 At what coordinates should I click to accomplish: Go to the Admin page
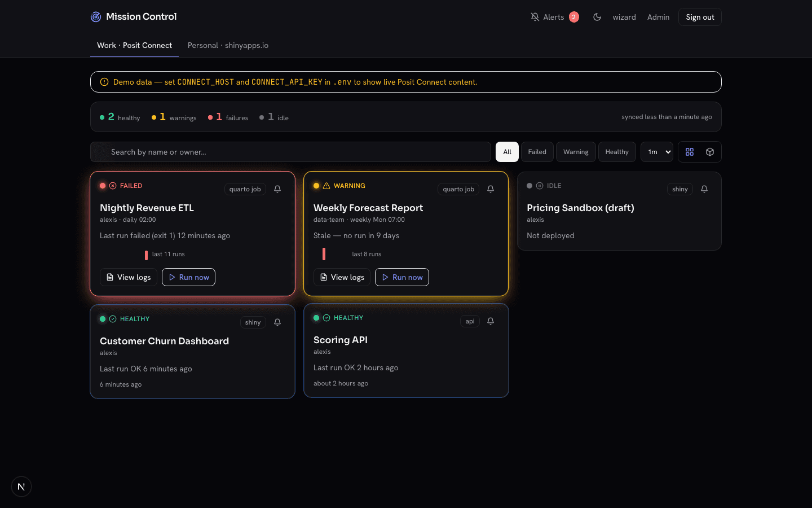[658, 17]
